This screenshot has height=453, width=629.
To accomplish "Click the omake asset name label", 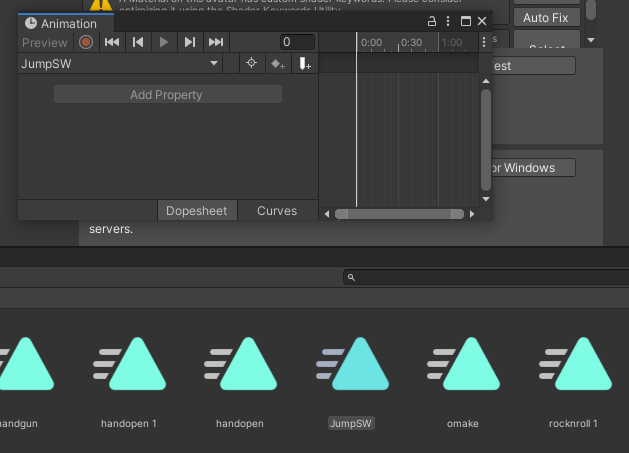I will tap(463, 424).
